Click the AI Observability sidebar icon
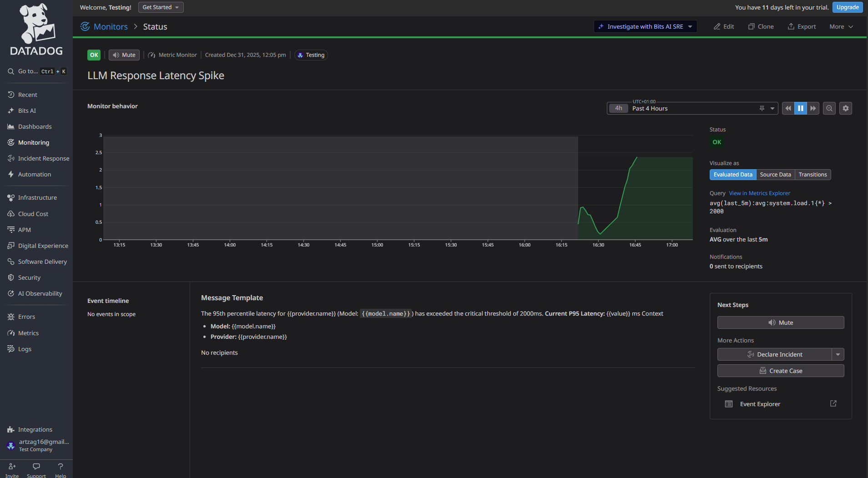Screen dimensions: 868x478 point(11,293)
